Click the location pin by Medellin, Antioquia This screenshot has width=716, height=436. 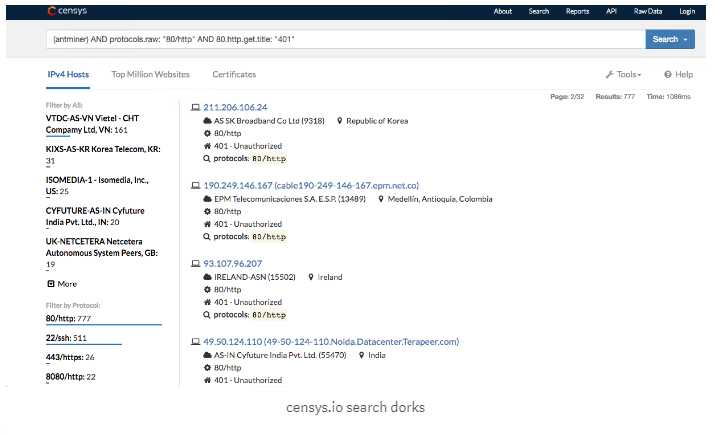click(381, 199)
